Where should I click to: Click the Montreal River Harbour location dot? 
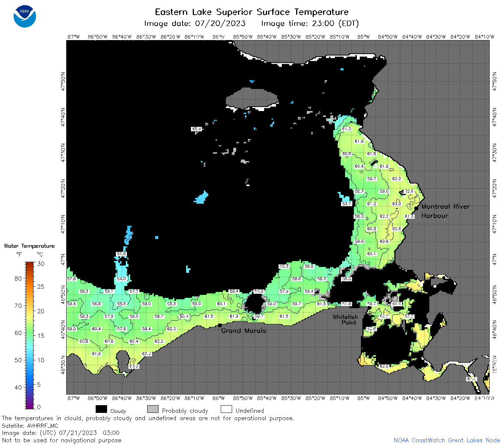tap(416, 208)
